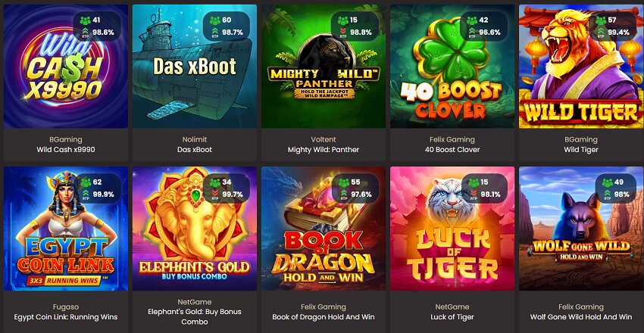The image size is (644, 333).
Task: Click the green RTP up-arrow on Das xBoot
Action: (215, 31)
